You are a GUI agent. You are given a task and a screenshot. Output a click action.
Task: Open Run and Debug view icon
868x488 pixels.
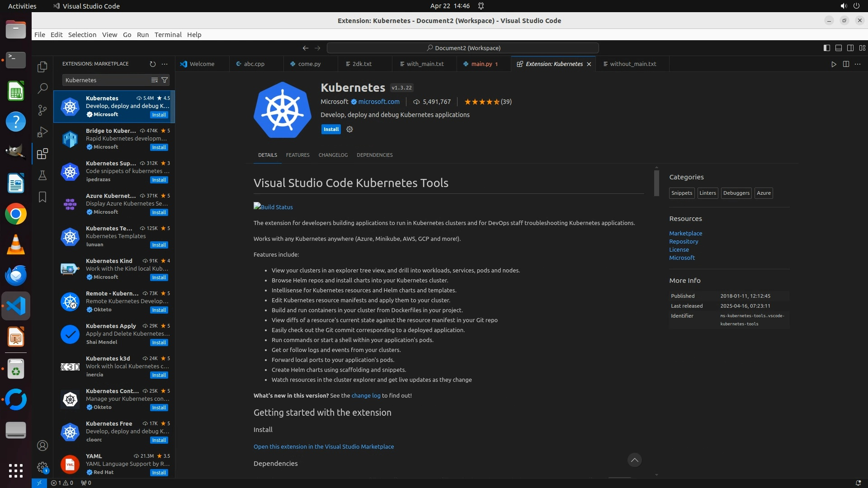(x=42, y=132)
